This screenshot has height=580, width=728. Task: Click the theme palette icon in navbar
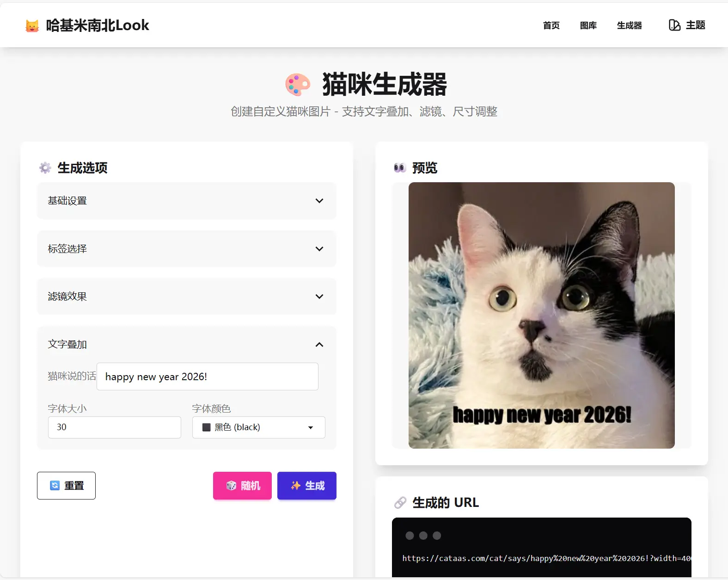coord(674,25)
